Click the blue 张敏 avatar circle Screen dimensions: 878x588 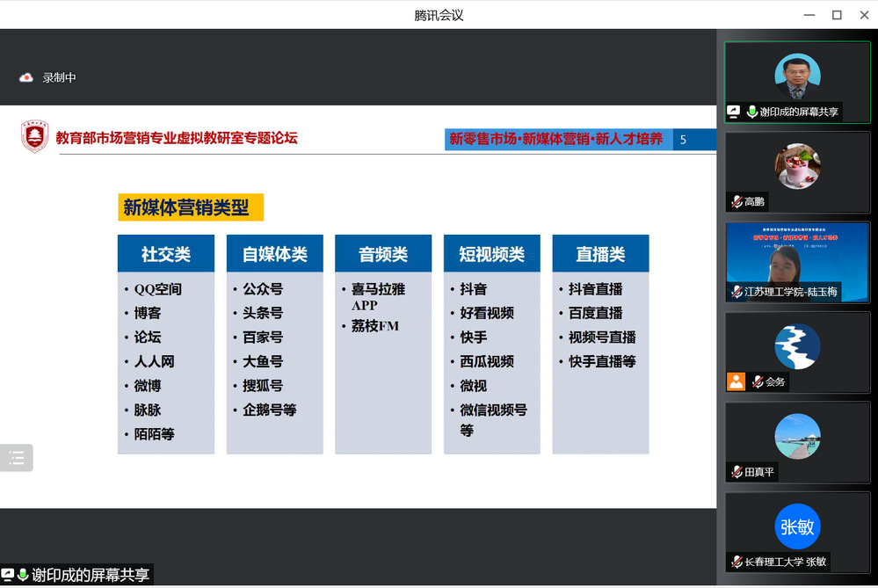pos(797,527)
